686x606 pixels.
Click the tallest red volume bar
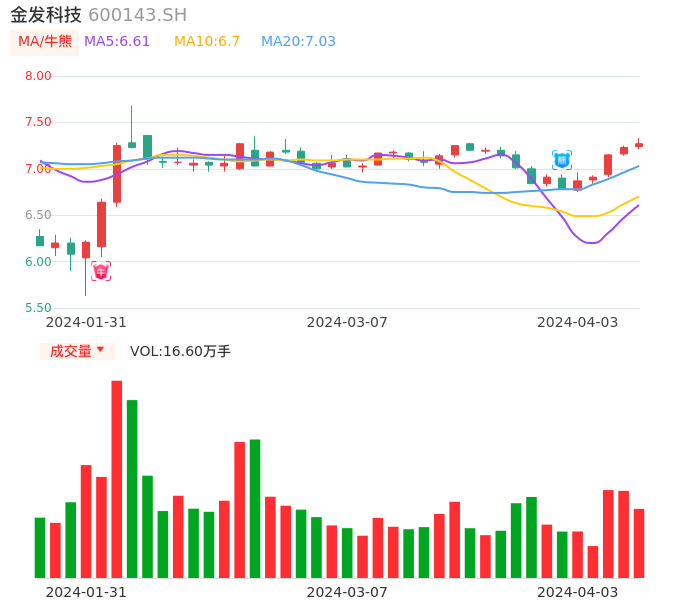pyautogui.click(x=117, y=479)
